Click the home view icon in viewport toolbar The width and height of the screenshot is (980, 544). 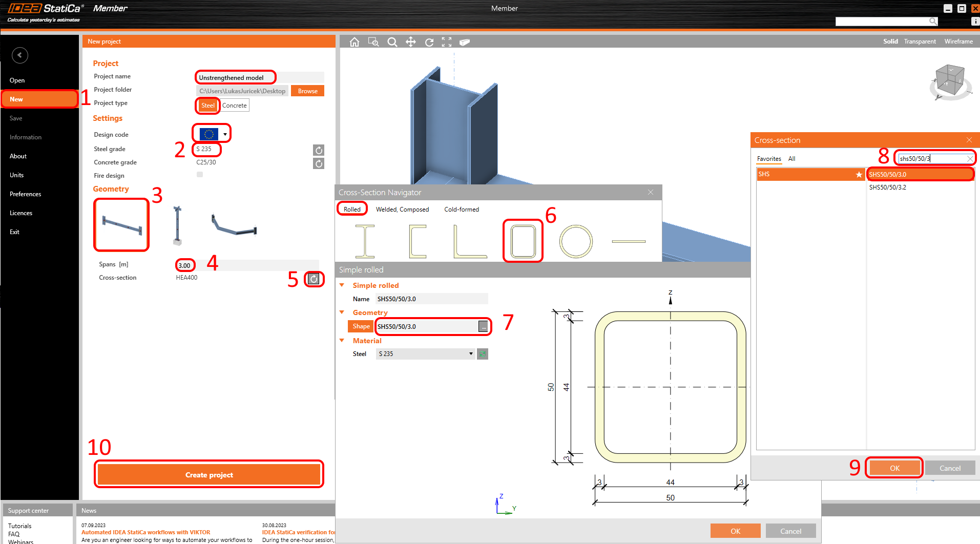354,42
